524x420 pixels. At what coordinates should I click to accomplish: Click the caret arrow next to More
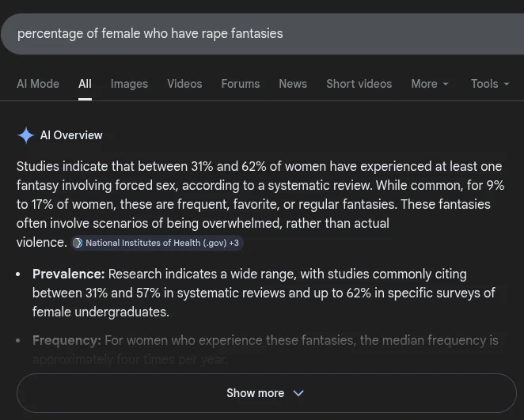click(x=446, y=84)
